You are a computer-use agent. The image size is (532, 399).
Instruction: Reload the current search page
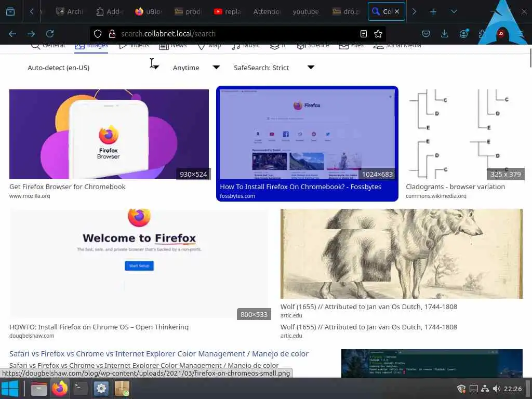(50, 34)
